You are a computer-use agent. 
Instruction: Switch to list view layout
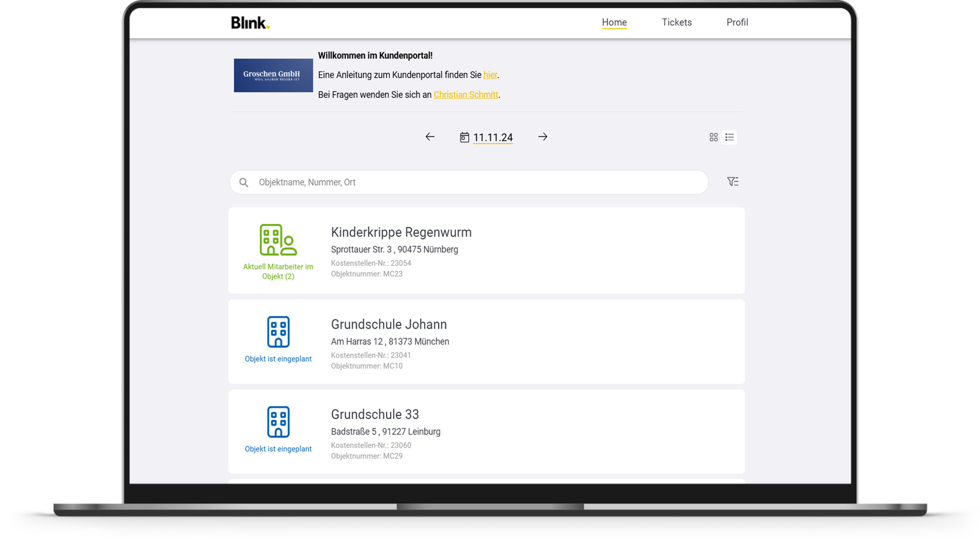click(x=729, y=137)
